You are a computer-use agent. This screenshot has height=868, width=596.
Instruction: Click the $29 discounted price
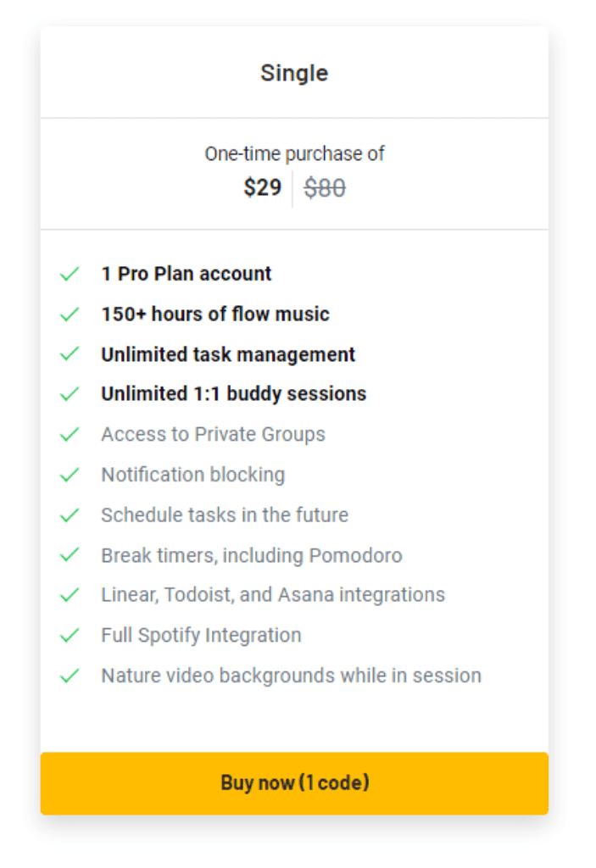(x=262, y=187)
